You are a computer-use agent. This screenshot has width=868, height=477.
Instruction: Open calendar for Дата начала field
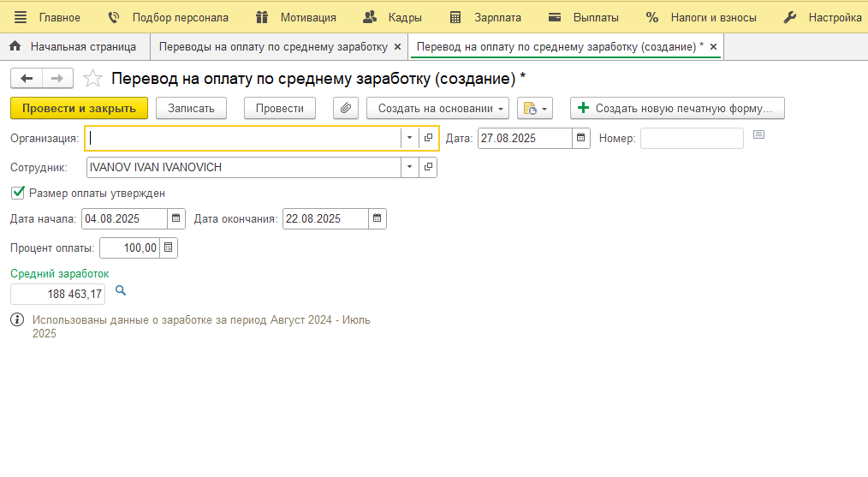point(176,218)
